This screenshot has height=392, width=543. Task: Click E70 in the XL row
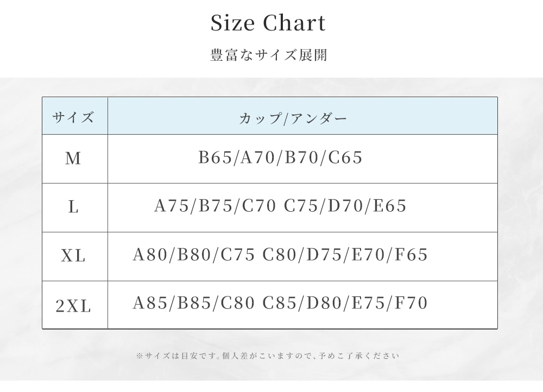368,255
